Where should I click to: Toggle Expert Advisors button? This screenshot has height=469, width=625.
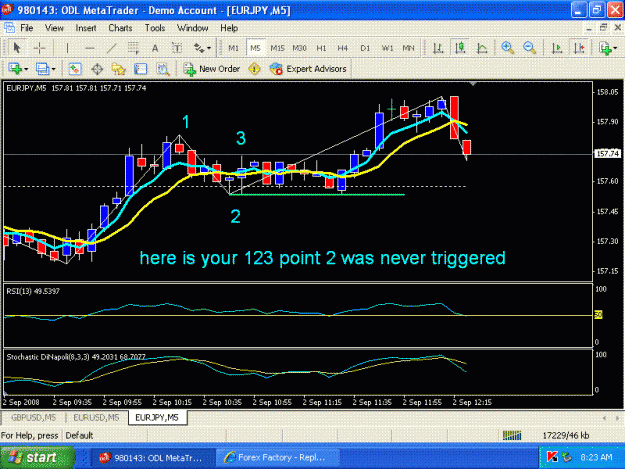308,69
